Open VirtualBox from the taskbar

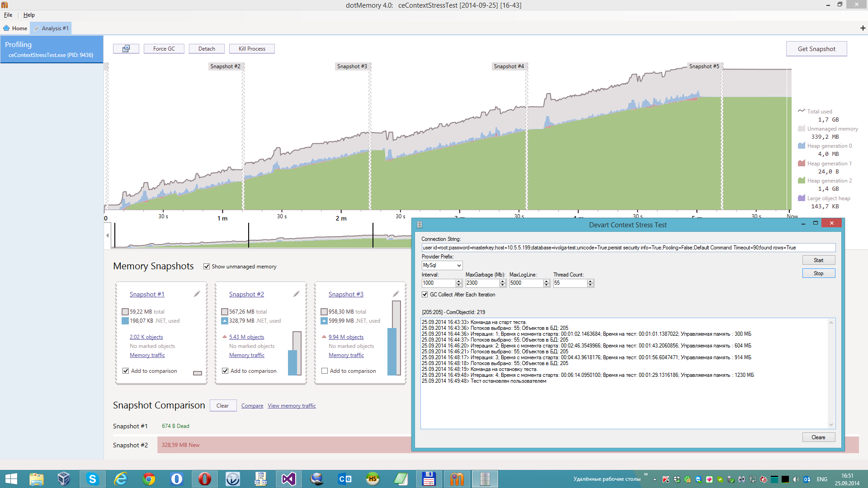coord(64,479)
